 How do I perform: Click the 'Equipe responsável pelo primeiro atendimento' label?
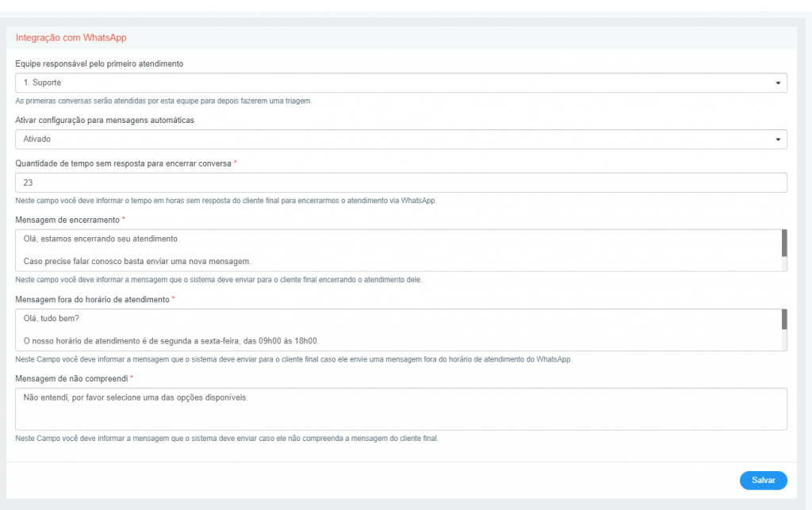click(x=99, y=63)
